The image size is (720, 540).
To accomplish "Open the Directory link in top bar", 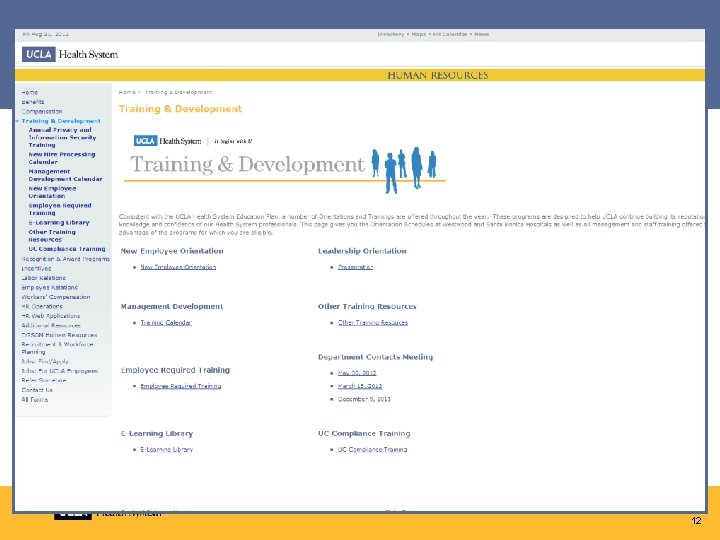I will (x=391, y=34).
